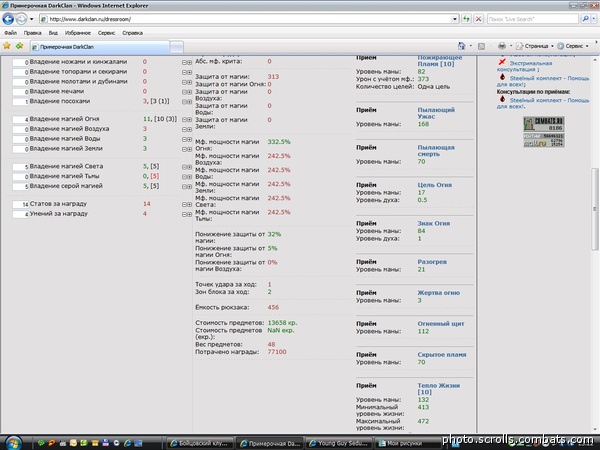Image resolution: width=600 pixels, height=450 pixels.
Task: Open the Разогрев skill link
Action: coord(432,262)
